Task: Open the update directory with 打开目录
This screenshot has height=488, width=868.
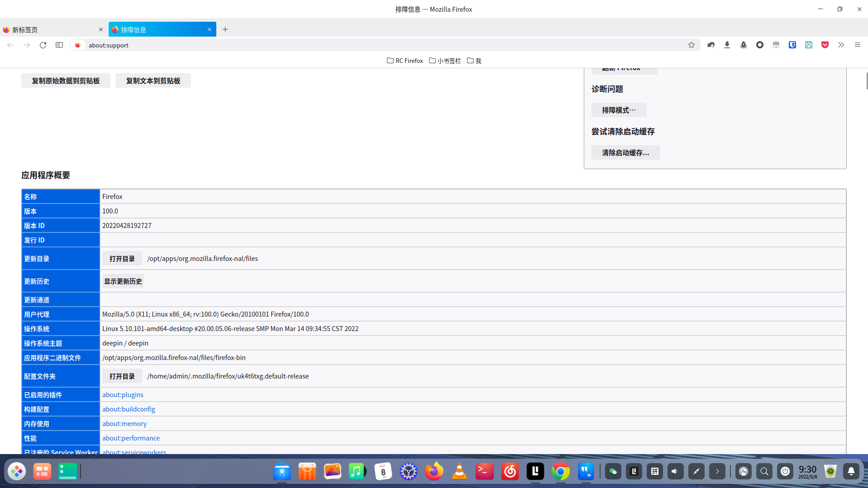Action: point(122,259)
